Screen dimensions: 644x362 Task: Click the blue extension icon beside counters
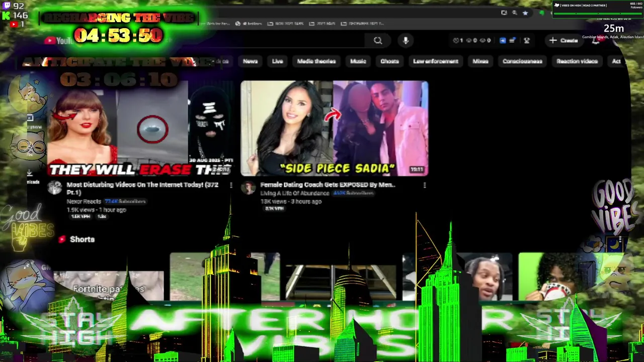502,40
